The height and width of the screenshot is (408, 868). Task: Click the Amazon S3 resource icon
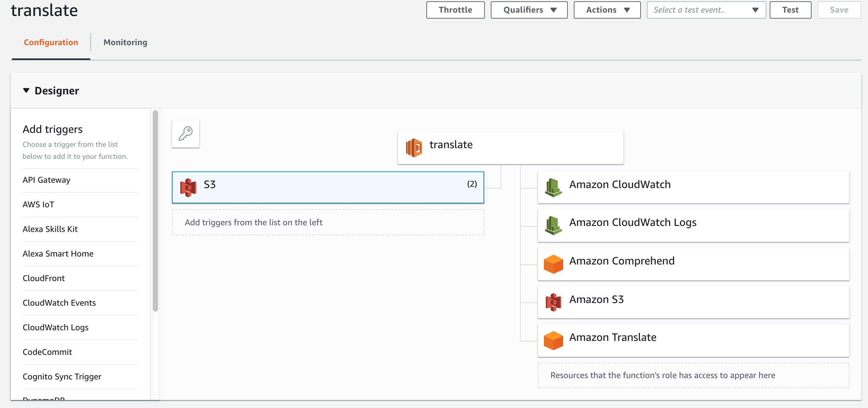coord(553,302)
